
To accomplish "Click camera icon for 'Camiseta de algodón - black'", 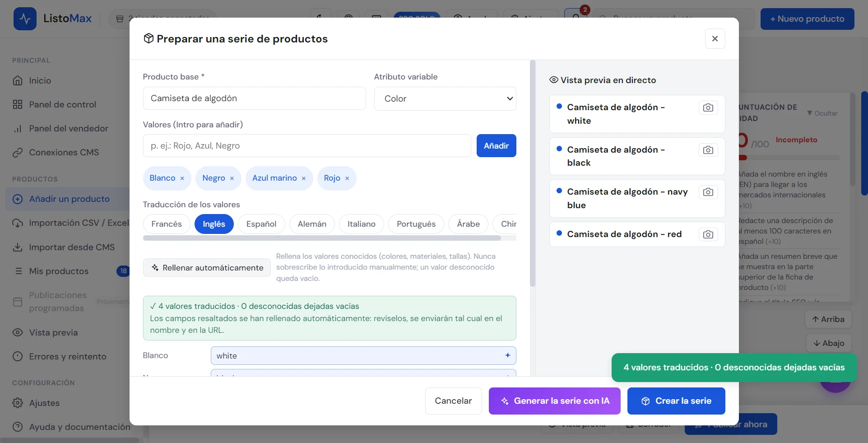I will tap(708, 150).
